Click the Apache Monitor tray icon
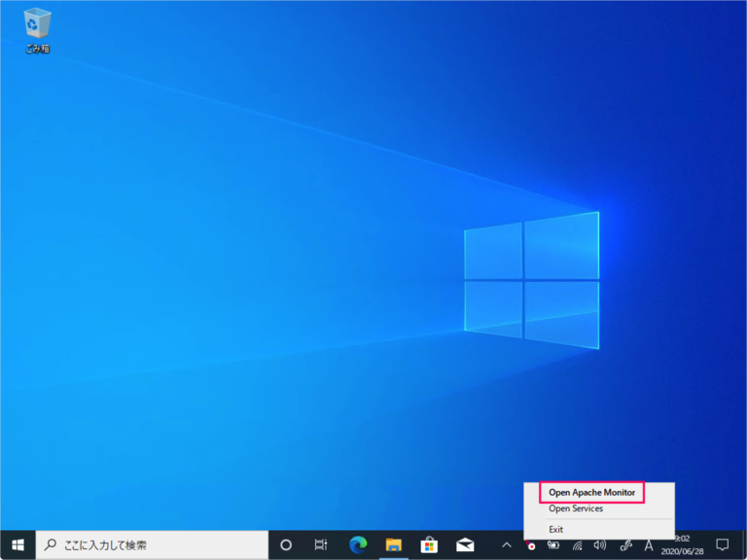Image resolution: width=747 pixels, height=560 pixels. 530,544
